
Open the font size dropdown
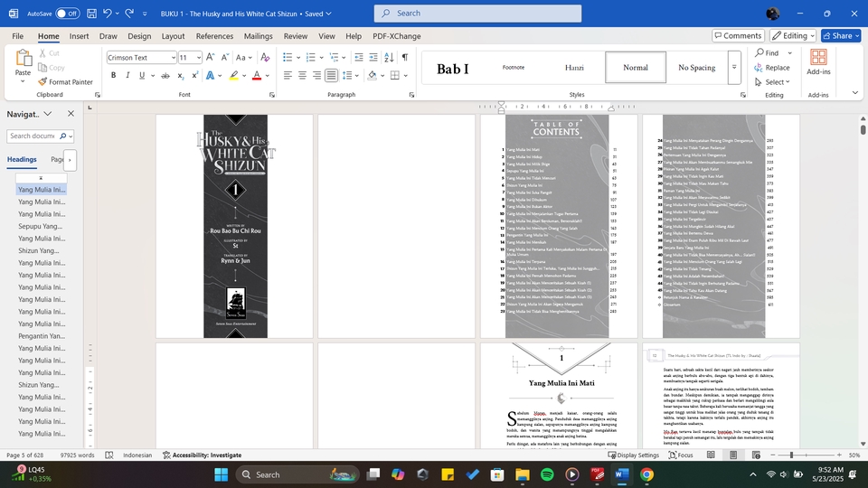199,58
